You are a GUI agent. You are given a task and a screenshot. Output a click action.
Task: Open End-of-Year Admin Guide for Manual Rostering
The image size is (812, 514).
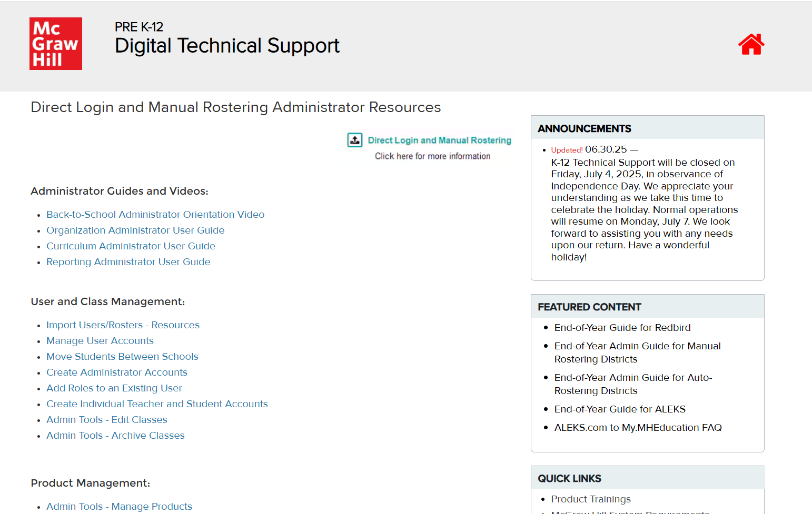click(637, 352)
